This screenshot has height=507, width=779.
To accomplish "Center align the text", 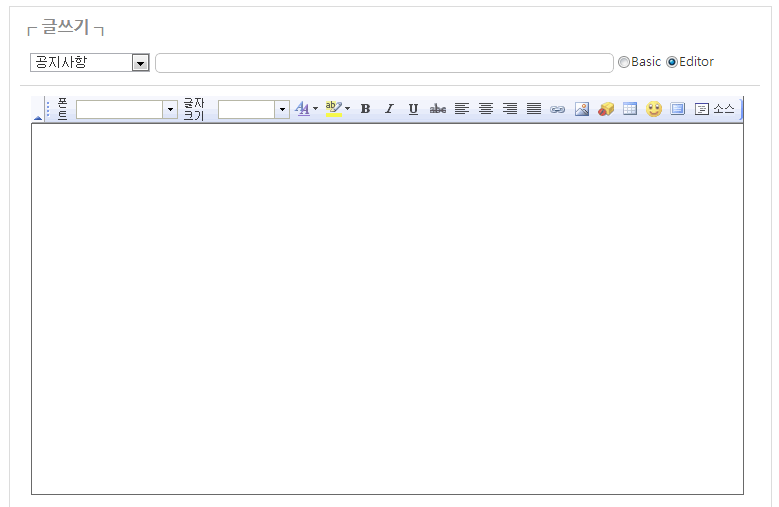I will (486, 109).
